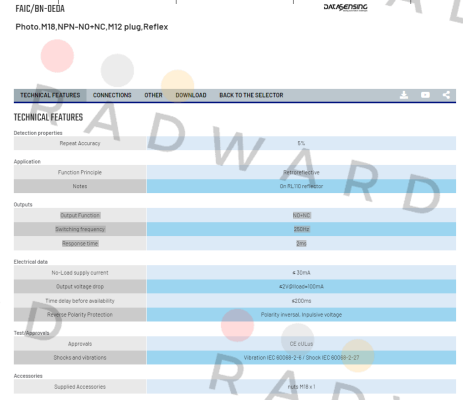Select the Repeat Accuracy row label
The image size is (463, 400).
(x=80, y=143)
